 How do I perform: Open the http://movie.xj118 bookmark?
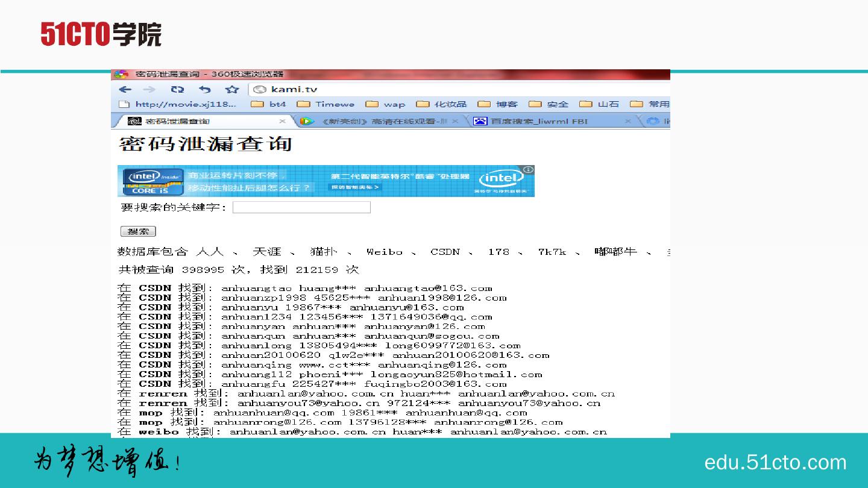178,104
